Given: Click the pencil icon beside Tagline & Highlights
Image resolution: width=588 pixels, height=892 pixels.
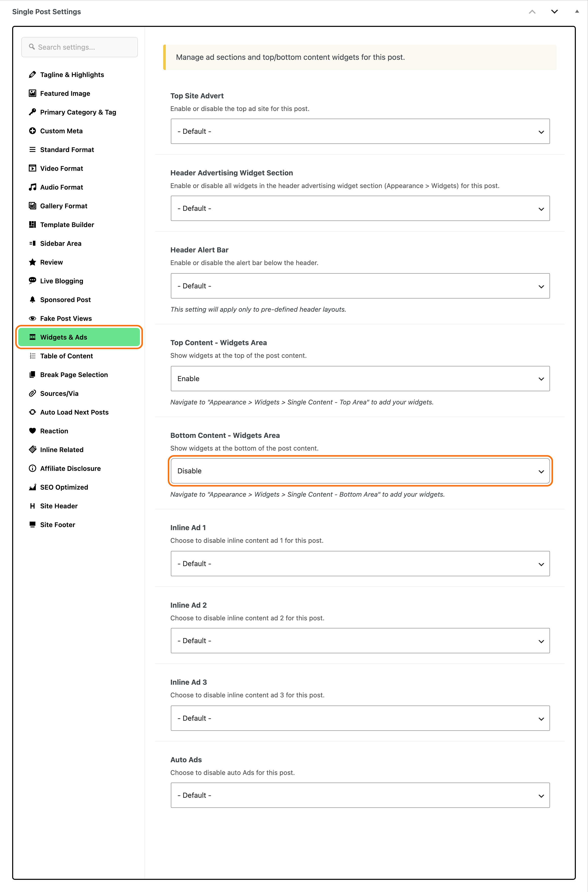Looking at the screenshot, I should 33,75.
